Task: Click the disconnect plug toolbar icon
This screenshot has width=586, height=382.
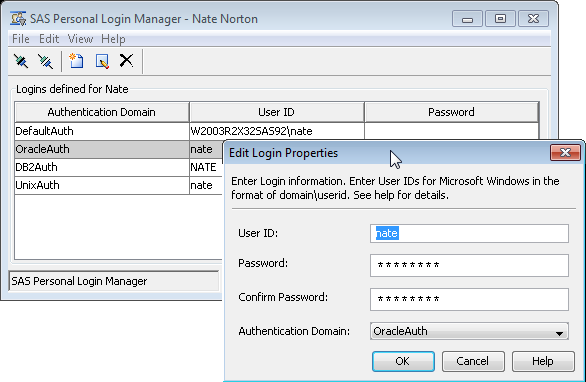Action: (46, 61)
